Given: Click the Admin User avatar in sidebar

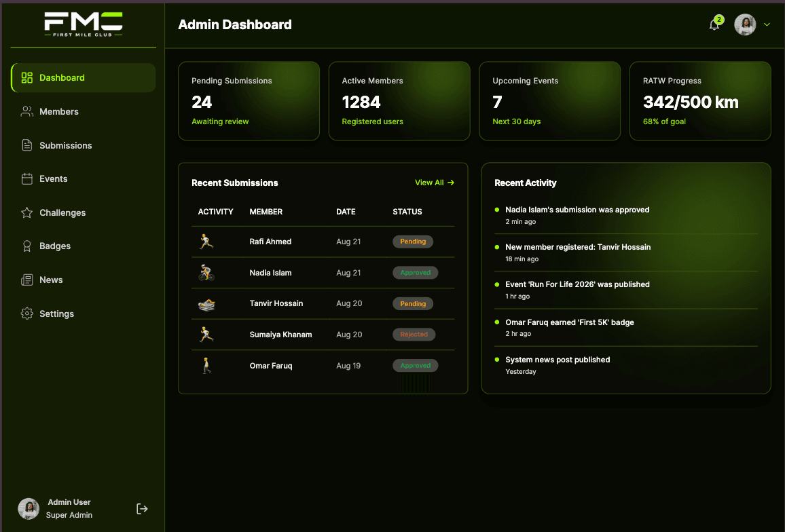Looking at the screenshot, I should (x=29, y=508).
